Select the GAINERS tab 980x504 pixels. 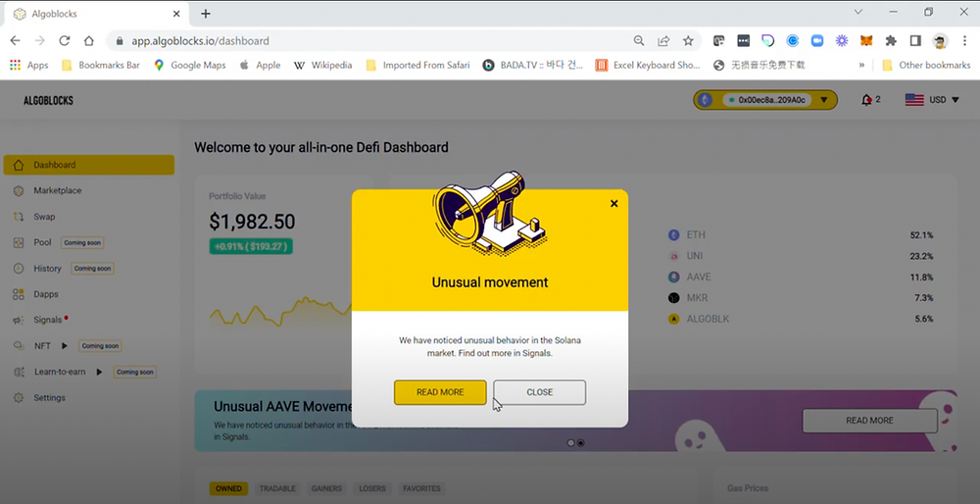coord(325,488)
